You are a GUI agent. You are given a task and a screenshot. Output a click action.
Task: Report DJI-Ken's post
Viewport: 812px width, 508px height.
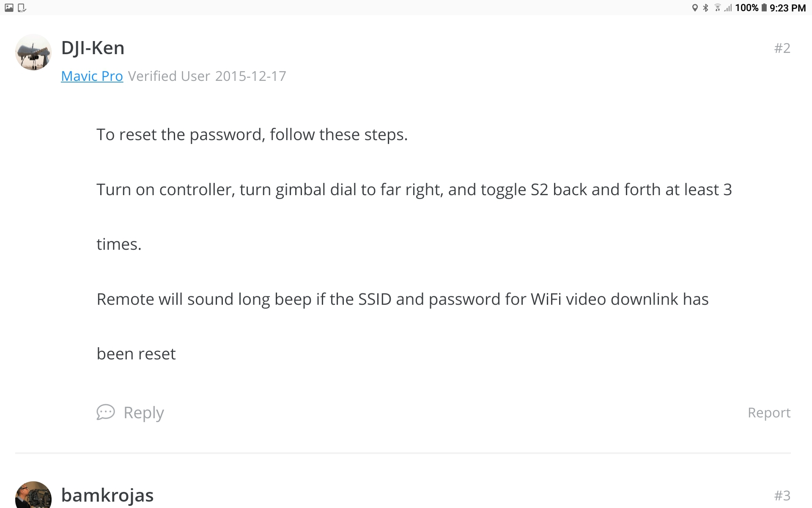coord(769,413)
